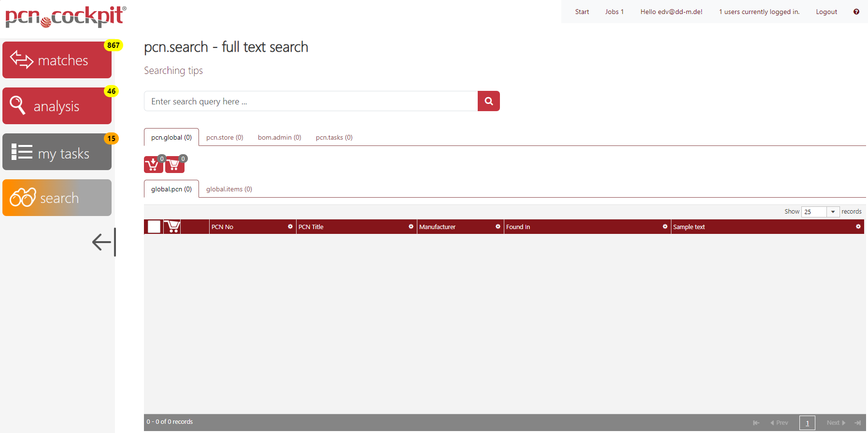Viewport: 868px width, 433px height.
Task: Switch to the pcn.store (0) tab
Action: (x=225, y=137)
